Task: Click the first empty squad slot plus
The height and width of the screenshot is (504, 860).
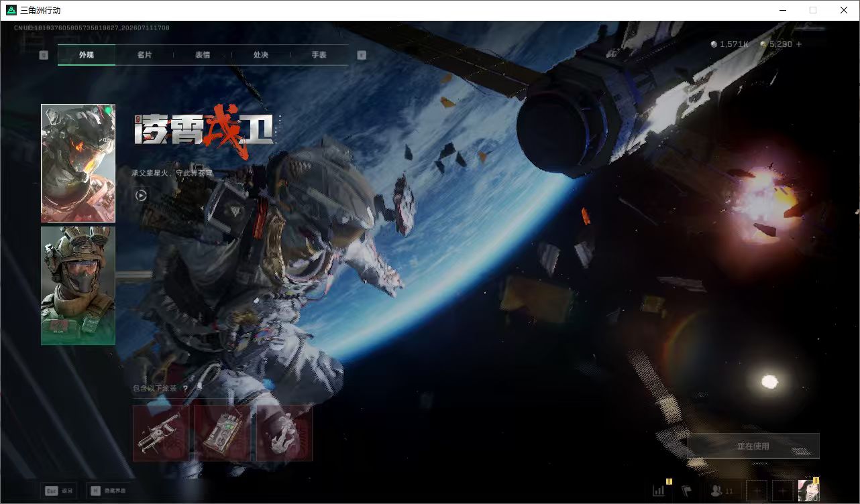Action: point(756,491)
